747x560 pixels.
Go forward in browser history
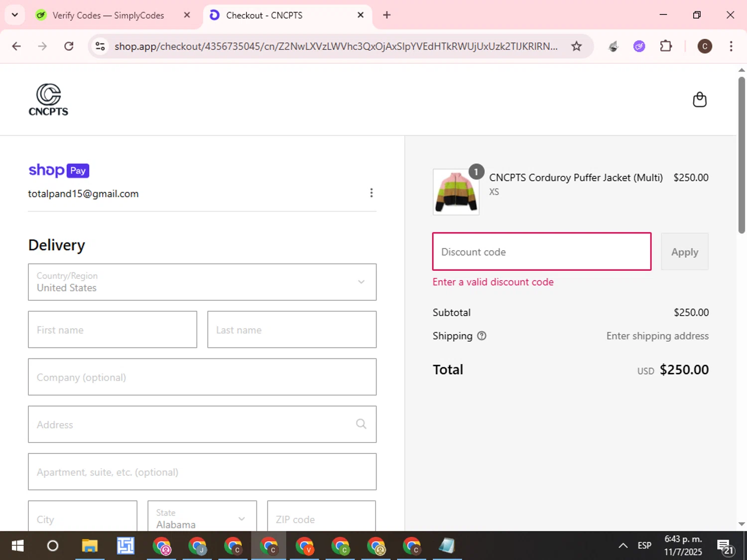(x=42, y=46)
